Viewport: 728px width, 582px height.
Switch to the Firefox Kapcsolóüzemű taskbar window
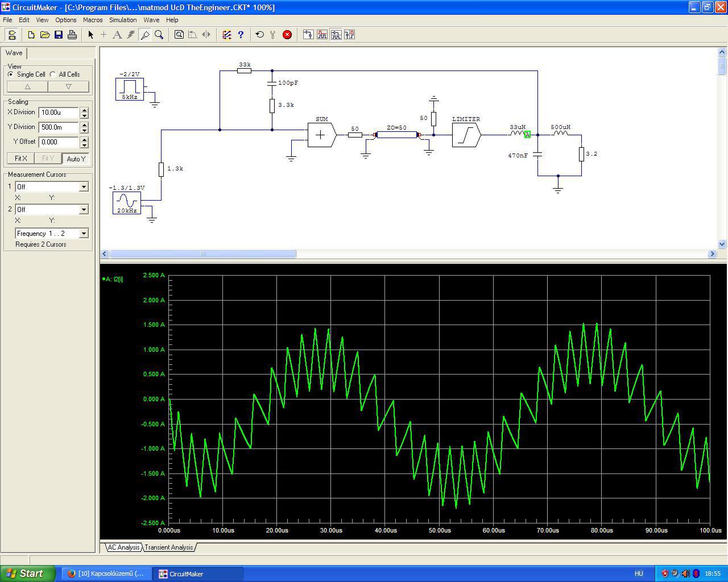pos(106,573)
